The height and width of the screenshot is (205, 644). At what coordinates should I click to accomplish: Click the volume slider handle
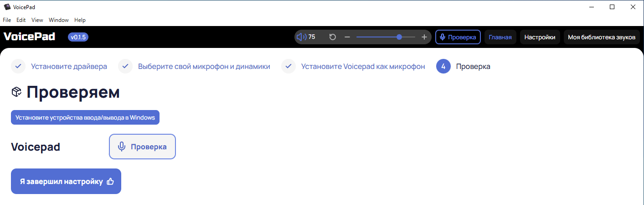[x=399, y=37]
